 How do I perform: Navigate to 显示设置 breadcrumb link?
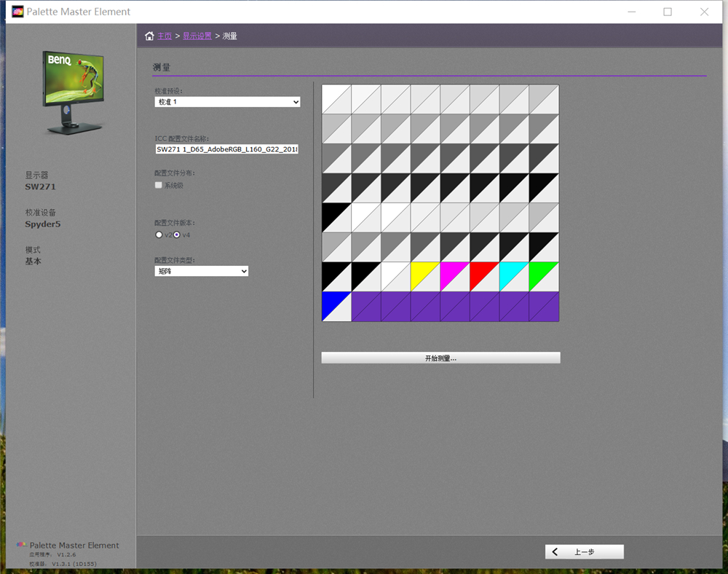point(197,36)
